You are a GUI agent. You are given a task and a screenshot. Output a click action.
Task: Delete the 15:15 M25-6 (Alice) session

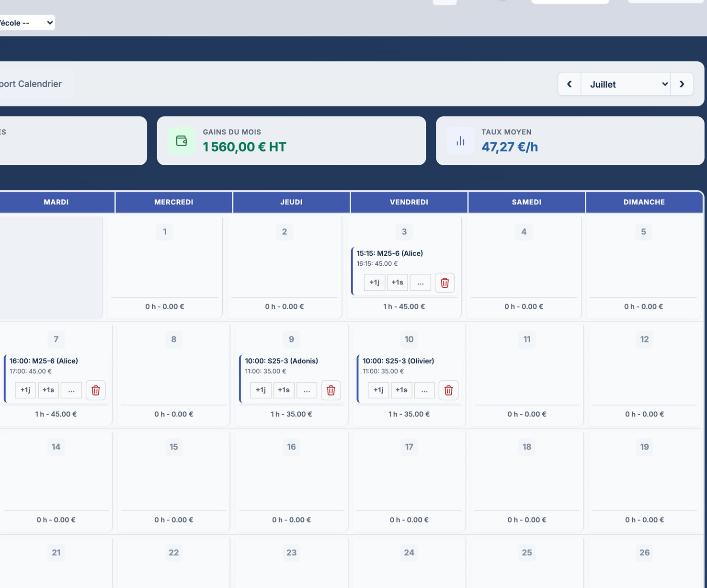[445, 283]
